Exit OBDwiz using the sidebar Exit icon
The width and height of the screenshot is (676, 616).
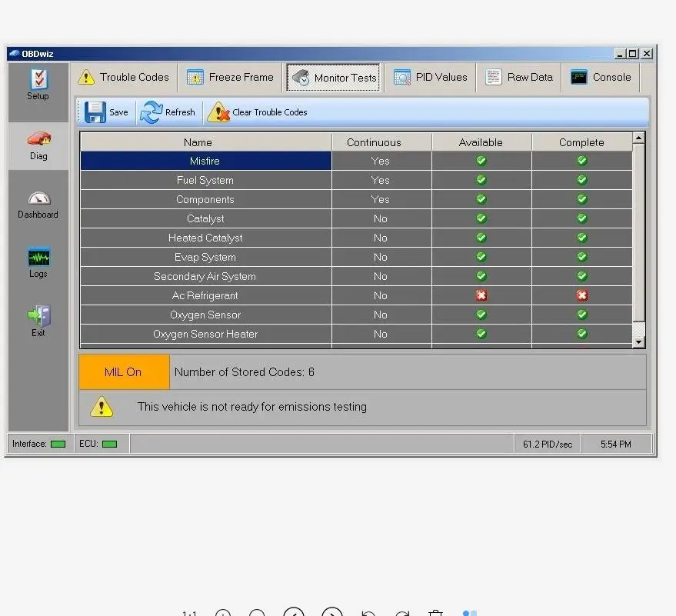click(37, 315)
